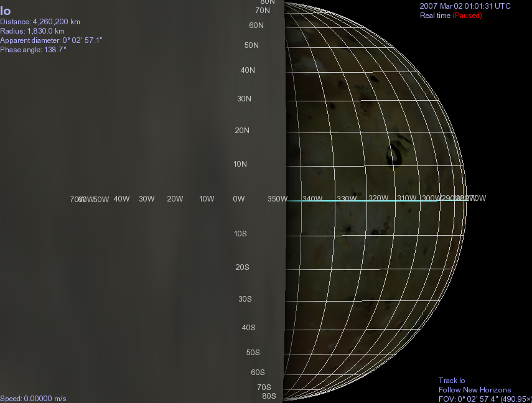The height and width of the screenshot is (403, 532).
Task: Click the 320W longitude label on Io
Action: click(378, 198)
